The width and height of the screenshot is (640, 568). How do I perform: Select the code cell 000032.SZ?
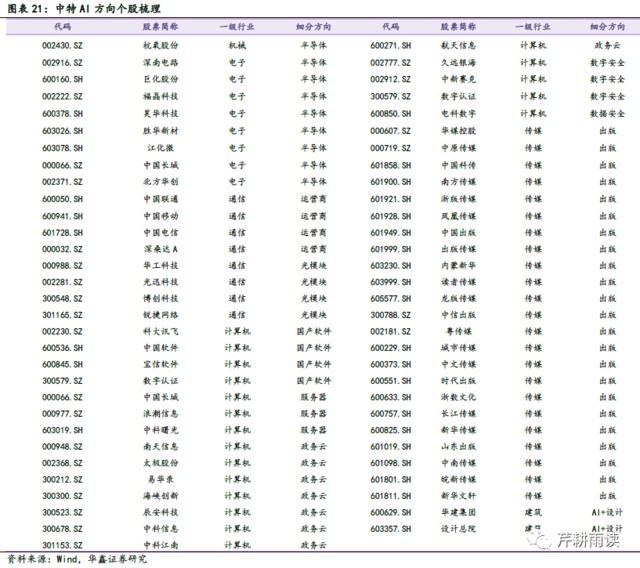(x=62, y=249)
